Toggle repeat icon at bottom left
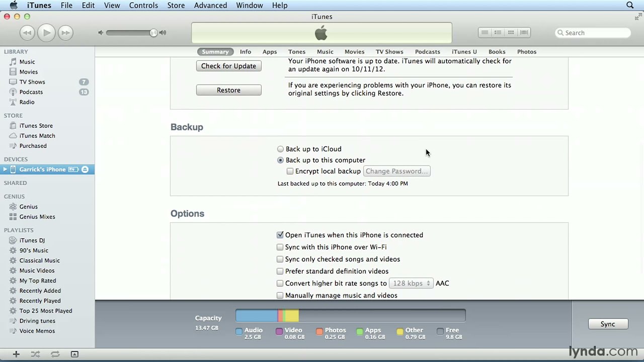This screenshot has height=362, width=644. (x=55, y=354)
